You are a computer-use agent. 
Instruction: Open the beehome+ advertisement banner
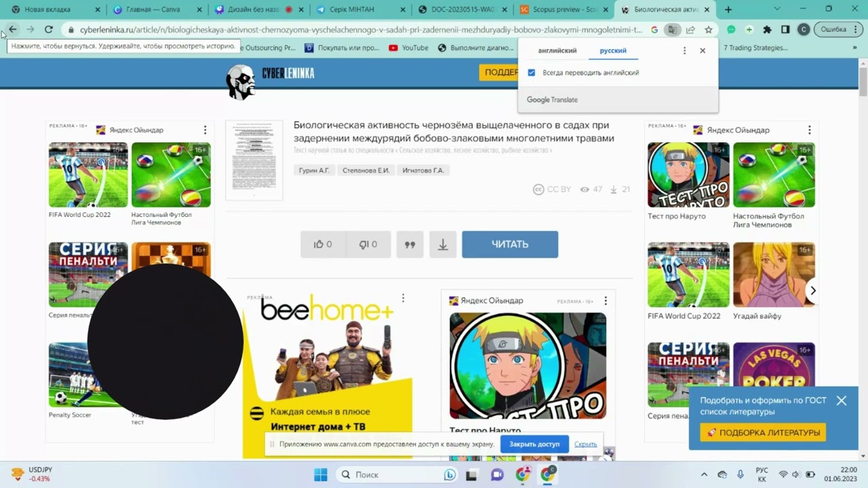point(328,376)
